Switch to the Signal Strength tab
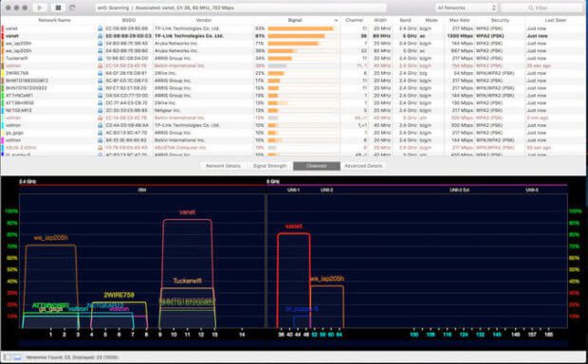588x364 pixels. pyautogui.click(x=269, y=166)
